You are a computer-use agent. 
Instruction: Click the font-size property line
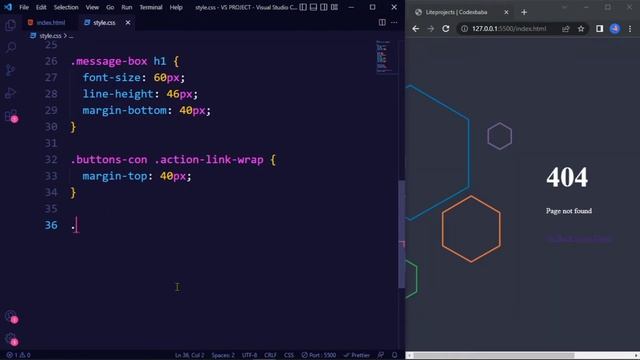tap(133, 78)
